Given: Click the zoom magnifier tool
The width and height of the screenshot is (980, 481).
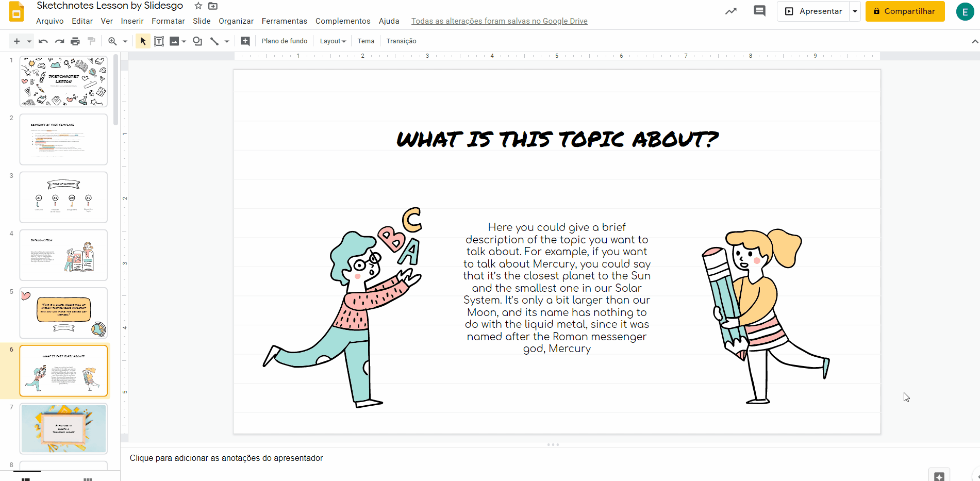Looking at the screenshot, I should pos(112,41).
